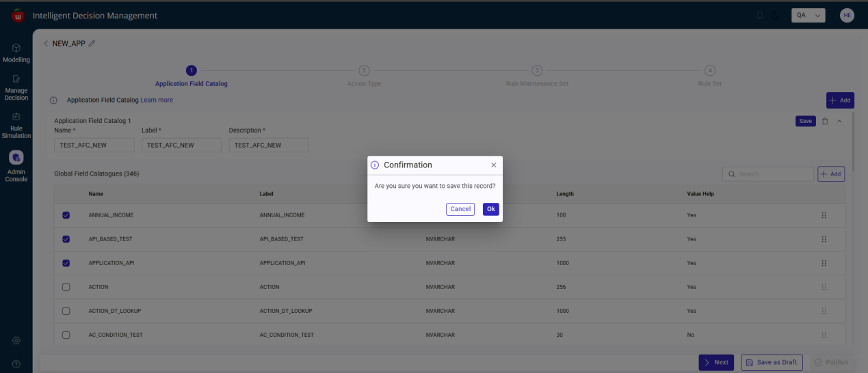Click the Label input field
The image size is (868, 373).
click(181, 145)
